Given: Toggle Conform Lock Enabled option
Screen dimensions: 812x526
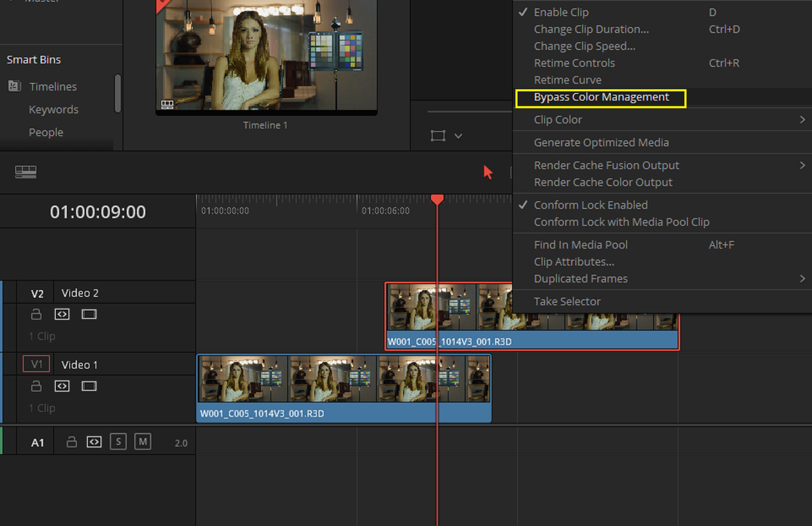Looking at the screenshot, I should [x=662, y=205].
